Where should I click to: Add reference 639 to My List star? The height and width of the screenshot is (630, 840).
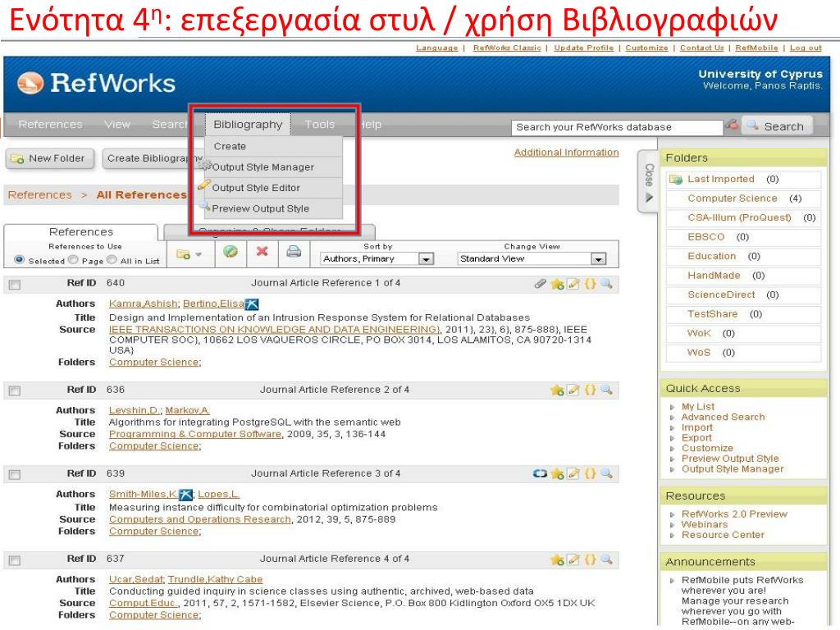pos(557,473)
